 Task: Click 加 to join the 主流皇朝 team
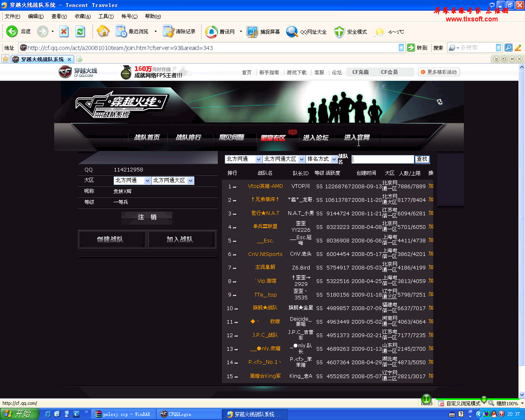[431, 267]
